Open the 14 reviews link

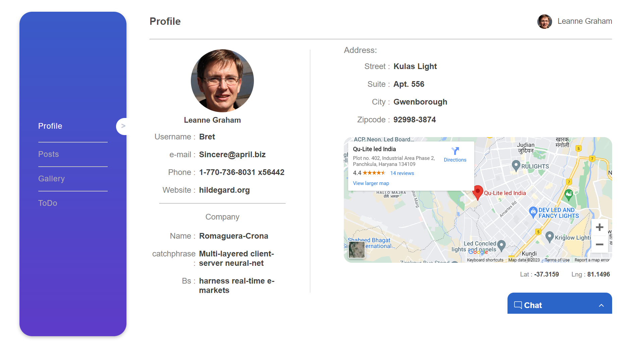click(402, 173)
